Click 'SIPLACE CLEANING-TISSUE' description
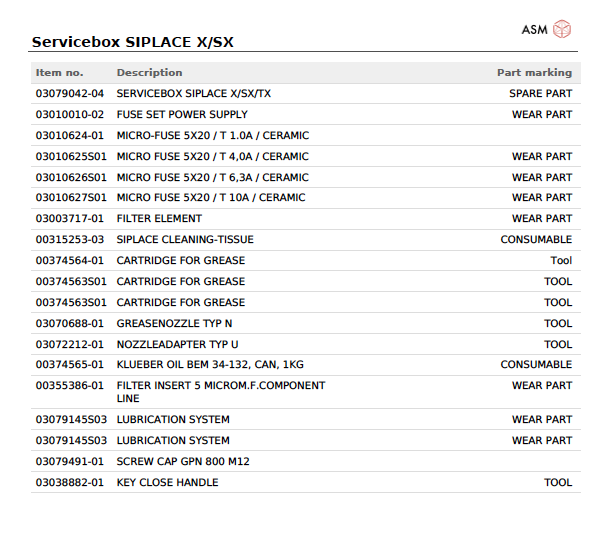This screenshot has width=605, height=547. tap(185, 240)
